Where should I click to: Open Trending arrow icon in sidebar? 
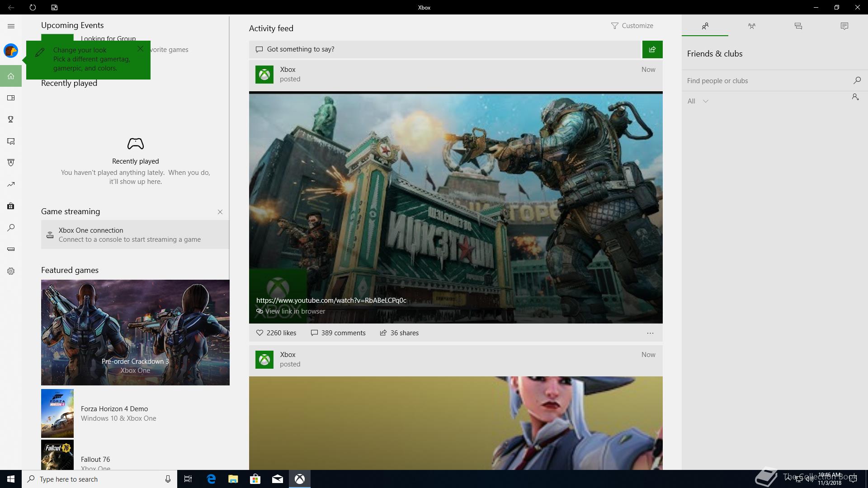pos(11,184)
